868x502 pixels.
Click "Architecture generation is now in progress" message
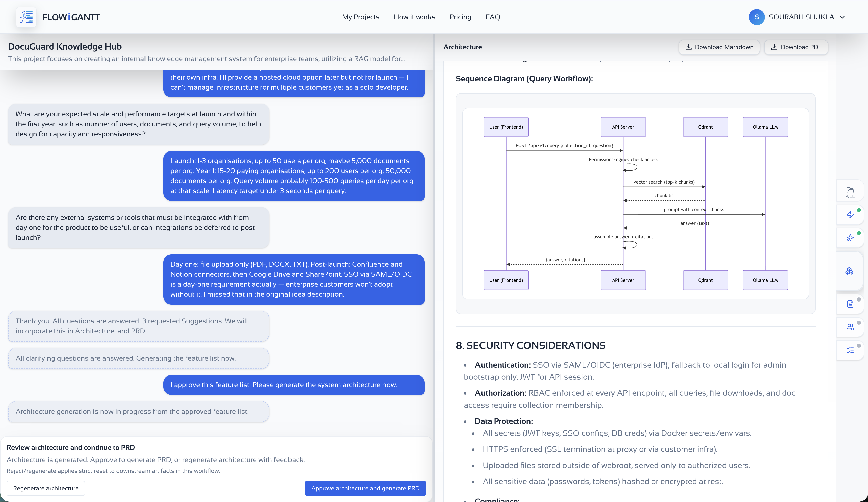[138, 411]
